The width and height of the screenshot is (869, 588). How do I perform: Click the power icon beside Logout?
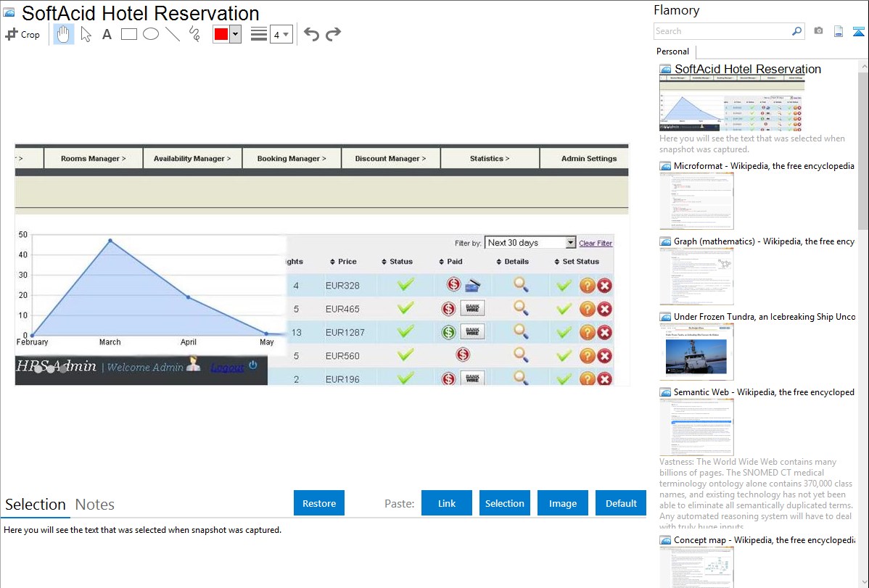(253, 365)
